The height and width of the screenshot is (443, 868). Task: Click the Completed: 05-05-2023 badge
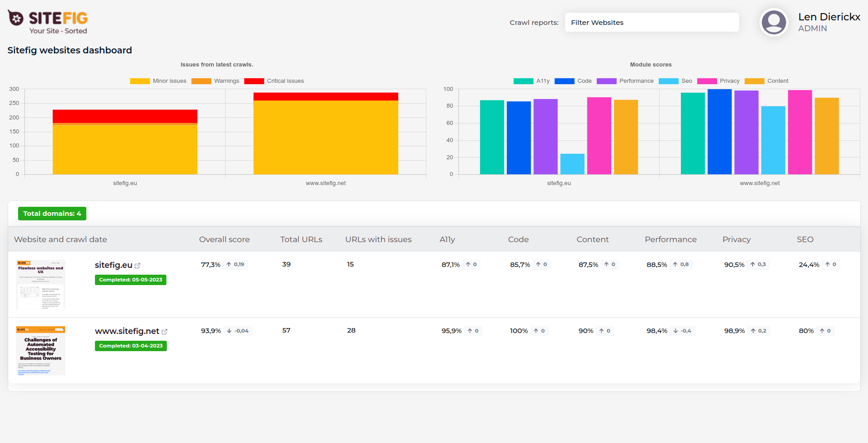pyautogui.click(x=131, y=280)
